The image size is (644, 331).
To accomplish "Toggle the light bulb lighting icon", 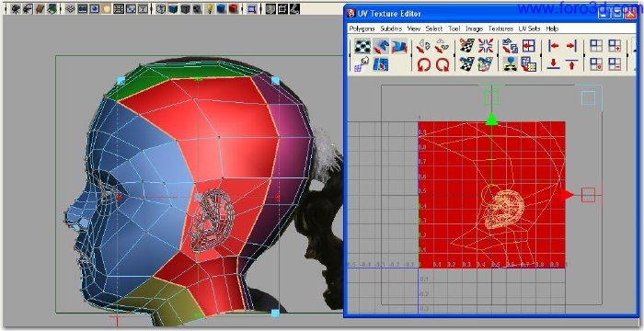I will pyautogui.click(x=210, y=8).
